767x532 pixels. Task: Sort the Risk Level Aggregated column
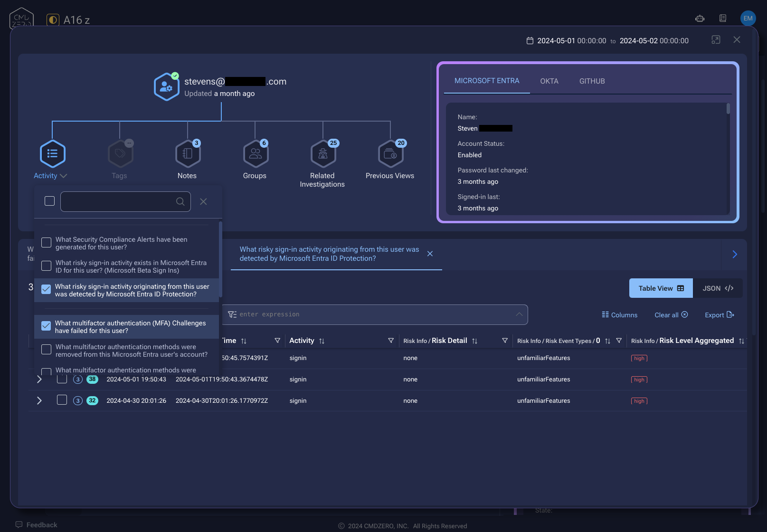[x=741, y=341]
